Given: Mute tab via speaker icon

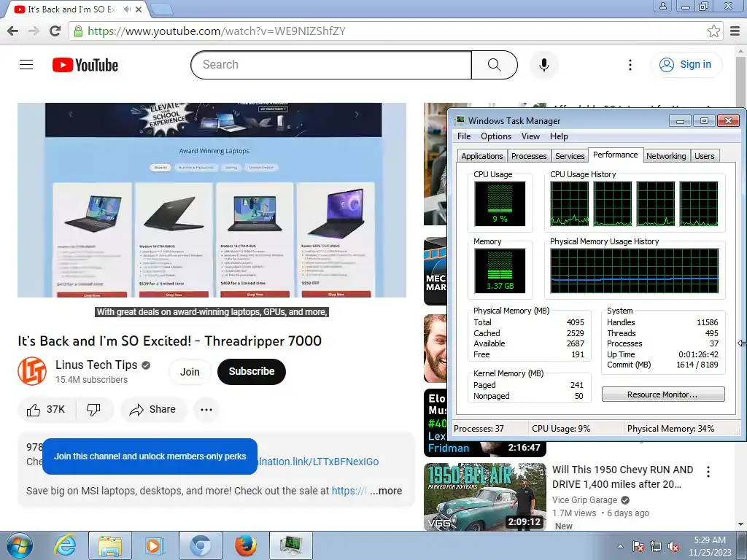Looking at the screenshot, I should pos(127,9).
